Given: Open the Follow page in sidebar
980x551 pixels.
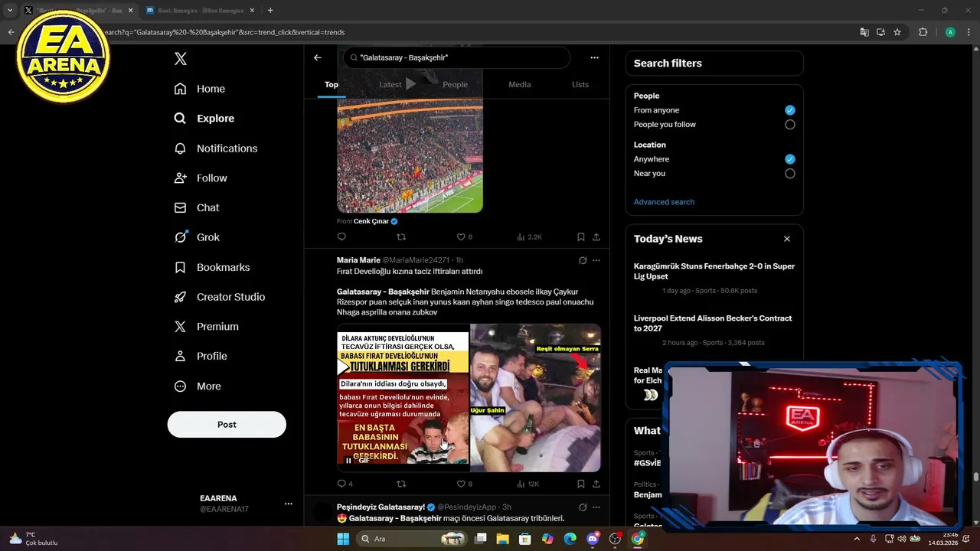Looking at the screenshot, I should point(201,178).
